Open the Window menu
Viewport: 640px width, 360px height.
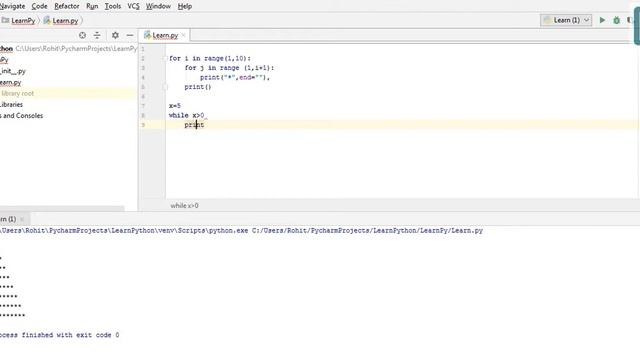click(x=158, y=6)
